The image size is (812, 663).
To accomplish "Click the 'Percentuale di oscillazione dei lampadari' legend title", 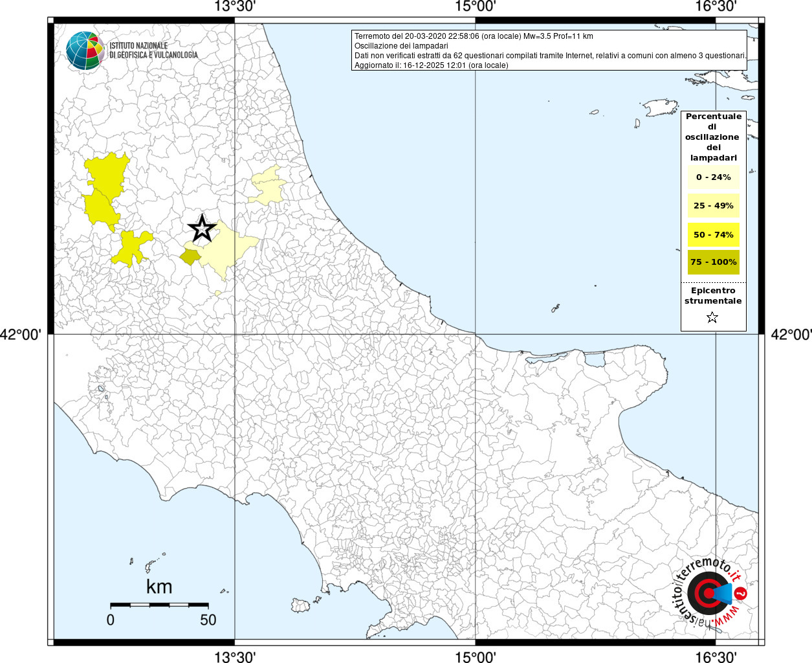I will click(x=714, y=137).
